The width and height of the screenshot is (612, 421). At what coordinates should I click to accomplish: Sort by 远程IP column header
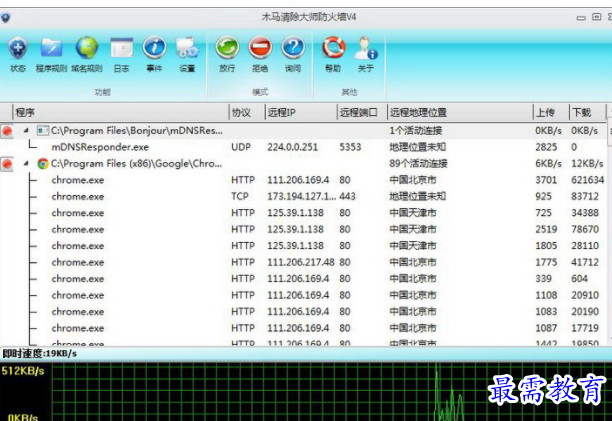[x=301, y=113]
